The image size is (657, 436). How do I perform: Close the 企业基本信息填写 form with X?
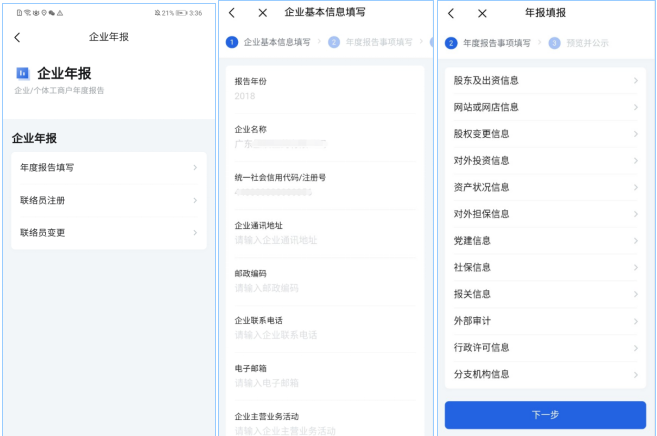[x=263, y=13]
